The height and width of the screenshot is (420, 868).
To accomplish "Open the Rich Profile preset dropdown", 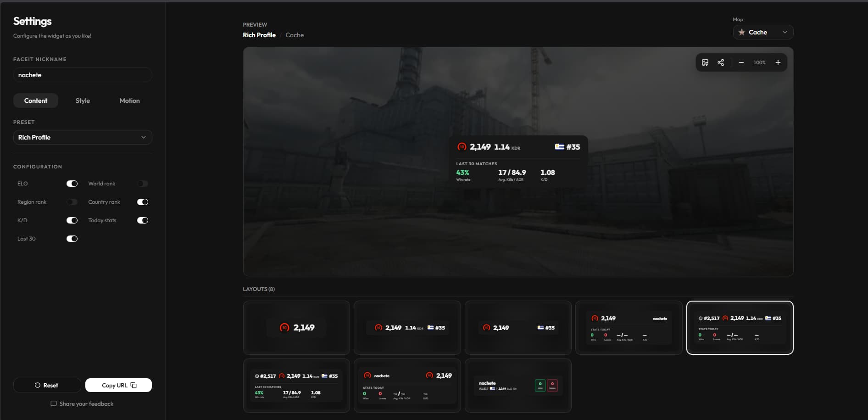I will click(83, 137).
